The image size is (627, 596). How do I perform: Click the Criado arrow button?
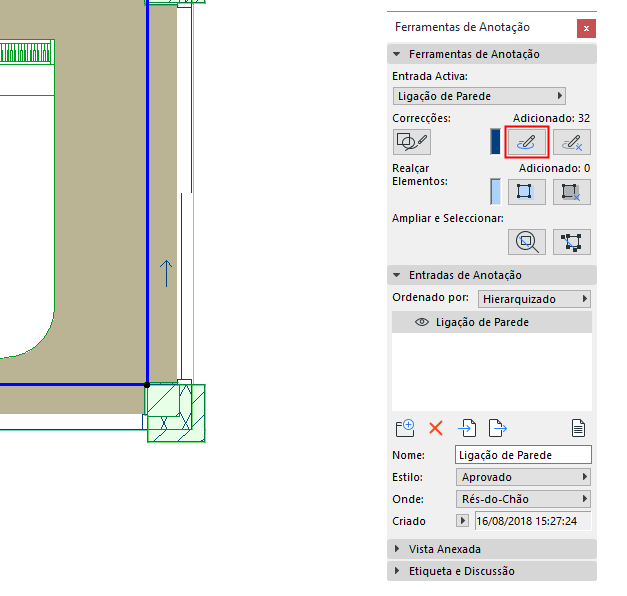point(462,521)
